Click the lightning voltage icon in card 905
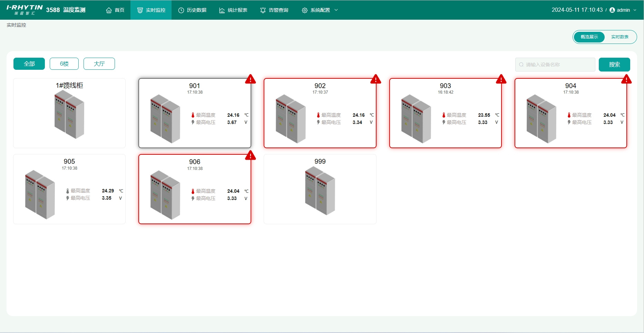 [68, 198]
